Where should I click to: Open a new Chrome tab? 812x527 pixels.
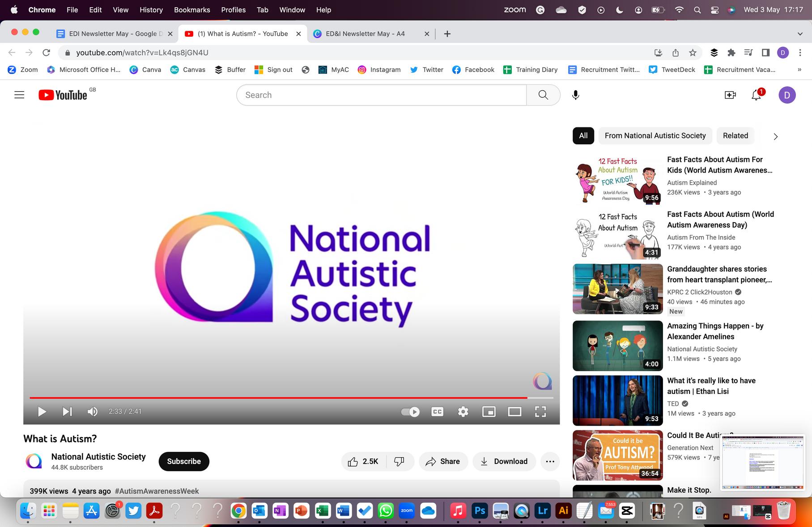click(x=447, y=34)
